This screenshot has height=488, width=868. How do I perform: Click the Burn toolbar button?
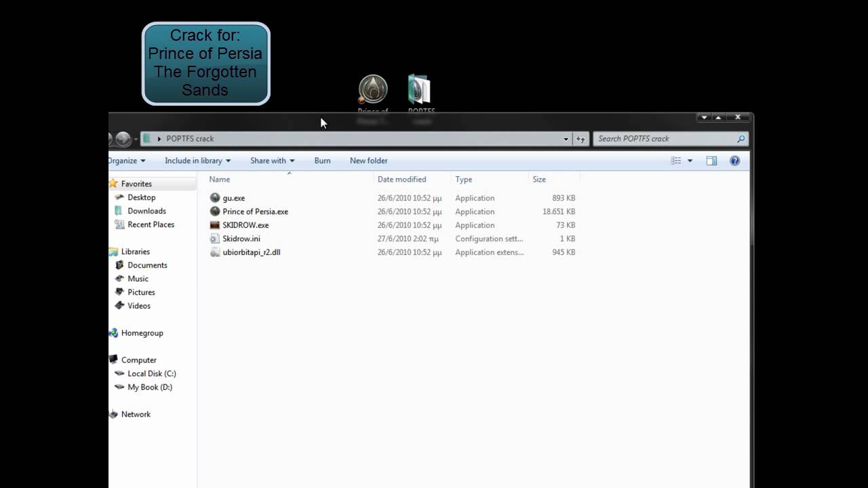tap(322, 161)
